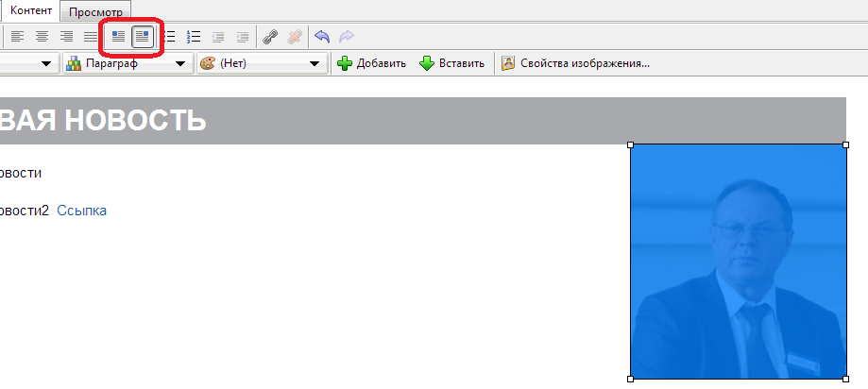Open the leftmost partially visible dropdown
Viewport: 868px width, 389px height.
tap(46, 63)
